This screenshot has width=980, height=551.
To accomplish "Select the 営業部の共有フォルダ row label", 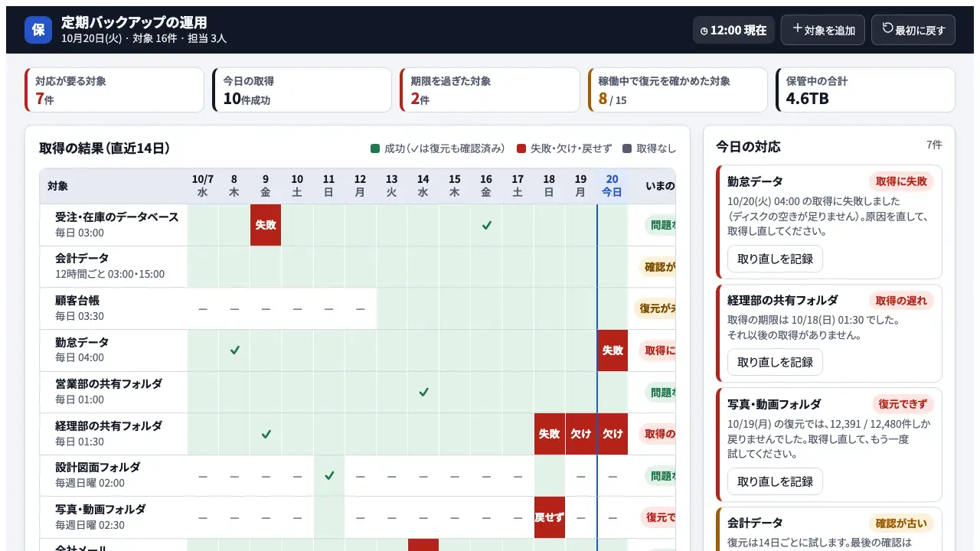I will coord(109,384).
